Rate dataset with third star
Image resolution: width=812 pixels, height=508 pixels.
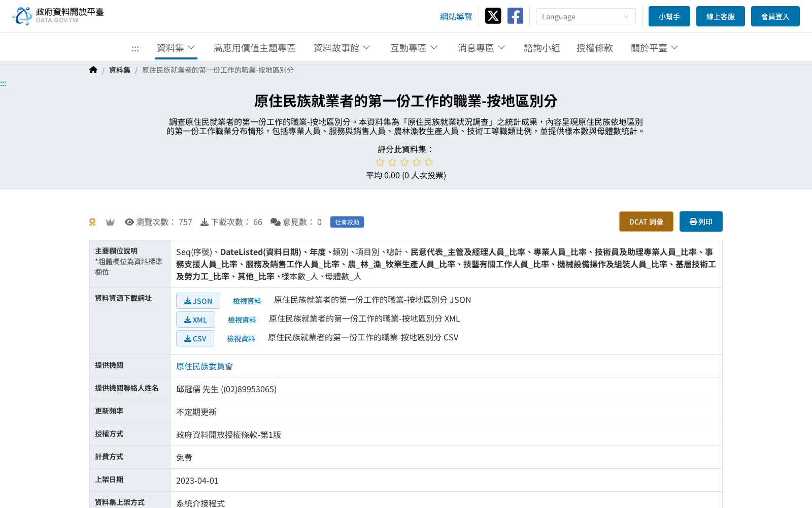click(x=404, y=162)
